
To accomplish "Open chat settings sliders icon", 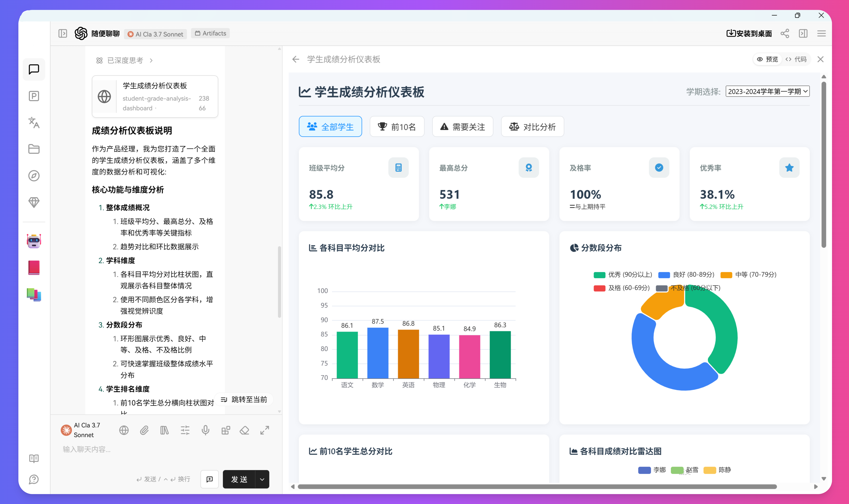I will tap(185, 430).
